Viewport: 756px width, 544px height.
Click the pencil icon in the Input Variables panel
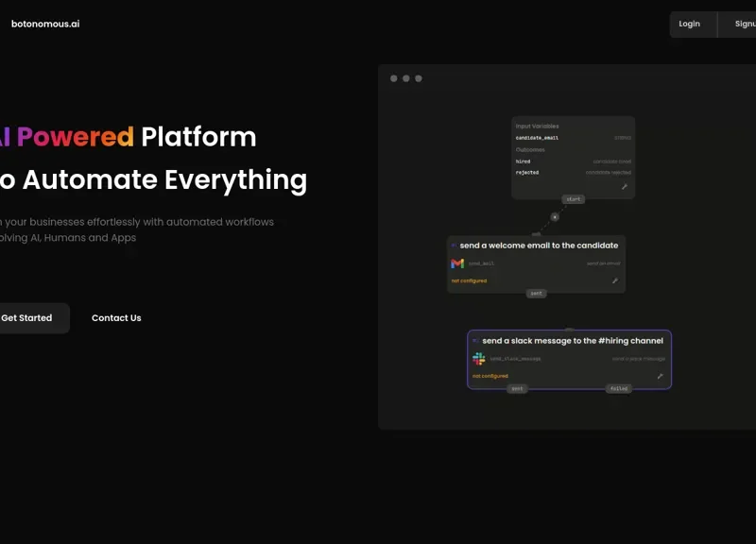tap(624, 187)
